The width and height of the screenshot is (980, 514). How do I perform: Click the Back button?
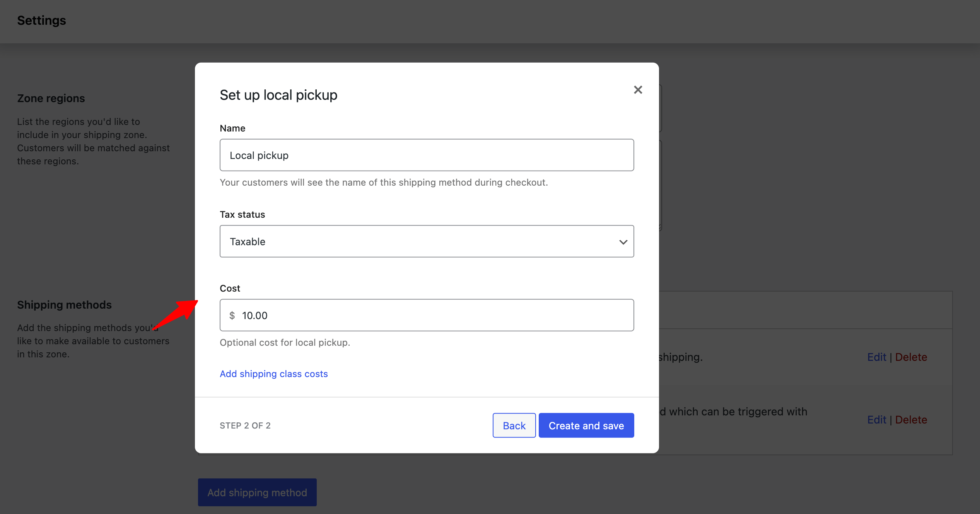[x=514, y=425]
